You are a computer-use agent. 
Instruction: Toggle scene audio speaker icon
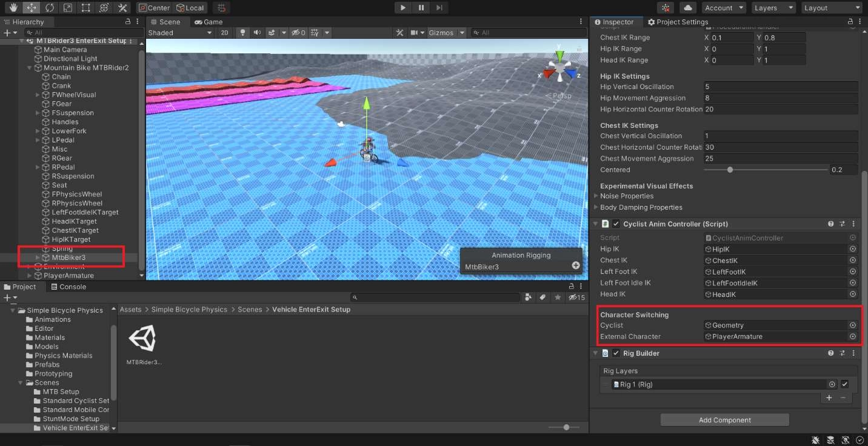point(257,33)
